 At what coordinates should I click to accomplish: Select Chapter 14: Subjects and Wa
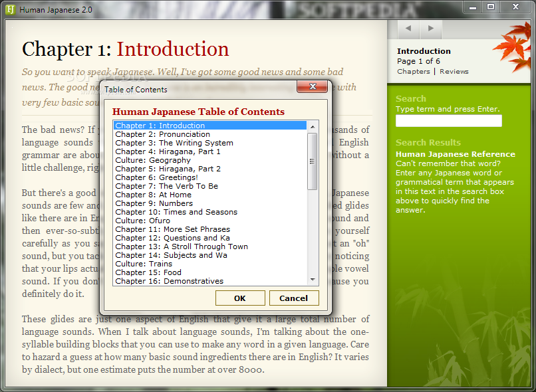210,255
